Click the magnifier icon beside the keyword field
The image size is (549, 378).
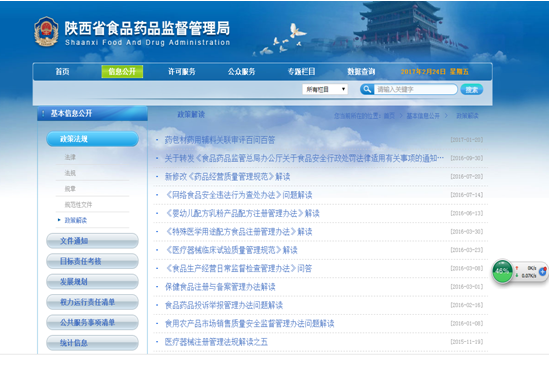coord(367,89)
